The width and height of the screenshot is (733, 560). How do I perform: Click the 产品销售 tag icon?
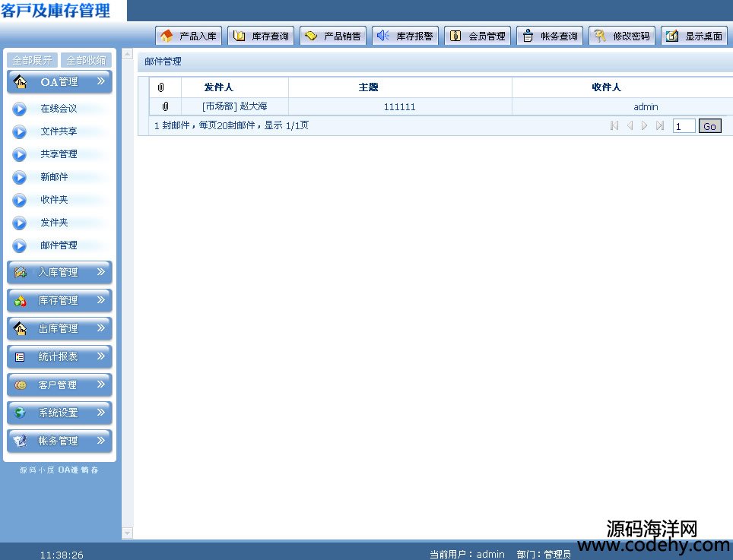click(311, 36)
